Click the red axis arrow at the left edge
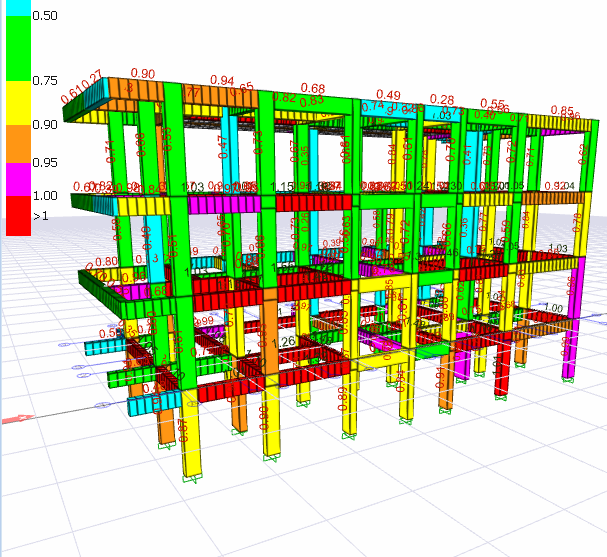The height and width of the screenshot is (557, 607). (18, 419)
